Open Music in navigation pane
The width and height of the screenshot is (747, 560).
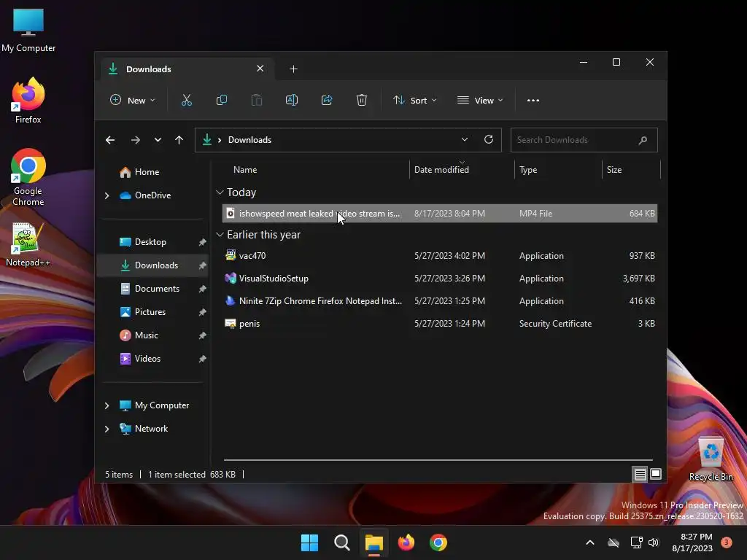coord(146,335)
